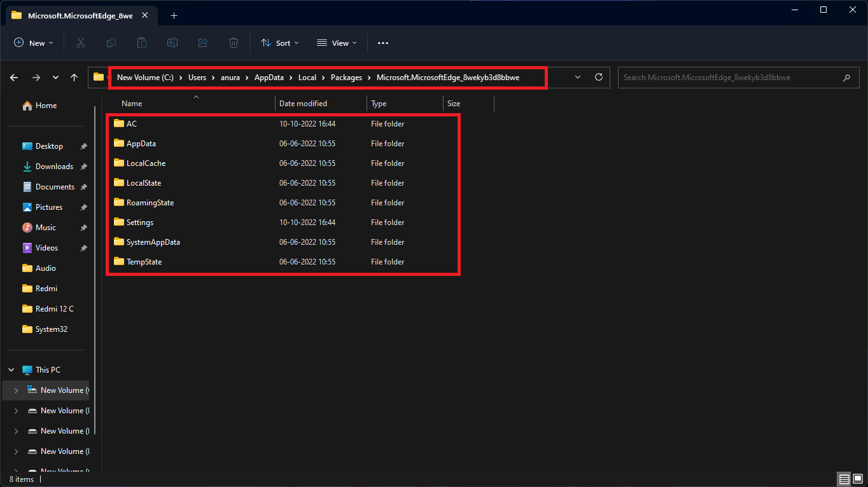Screen dimensions: 868x487
Task: Select the LocalCache folder
Action: pos(146,163)
